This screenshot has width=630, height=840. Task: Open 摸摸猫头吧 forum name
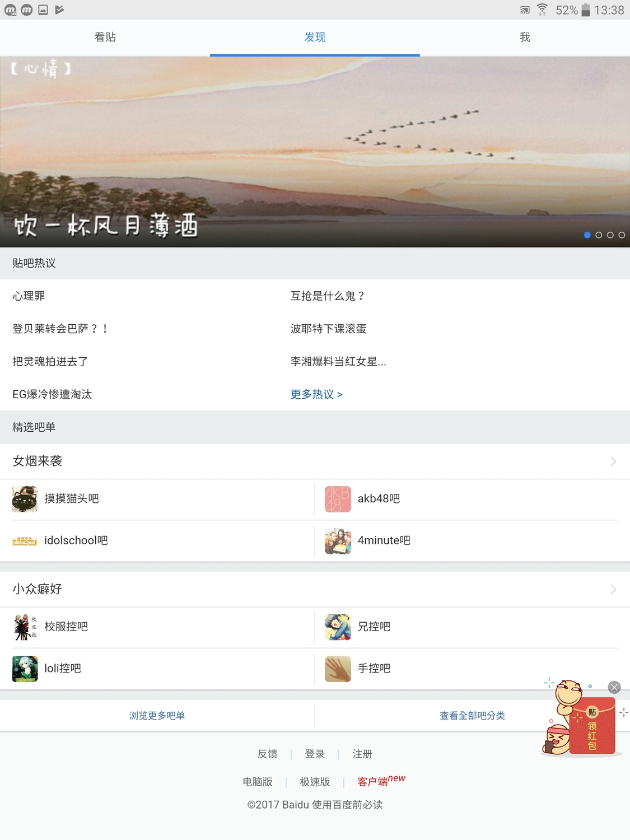pos(72,498)
